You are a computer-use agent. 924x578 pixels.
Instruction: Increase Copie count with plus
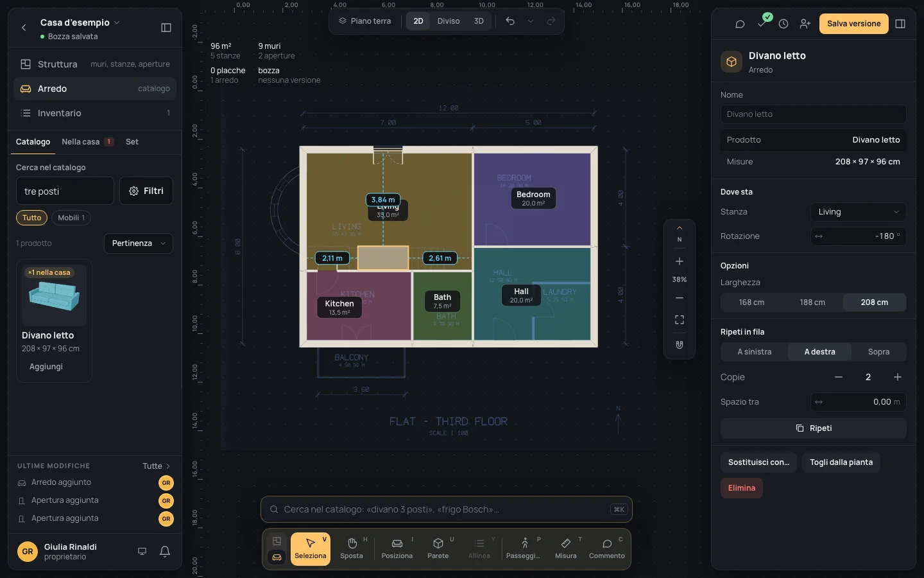(x=898, y=377)
